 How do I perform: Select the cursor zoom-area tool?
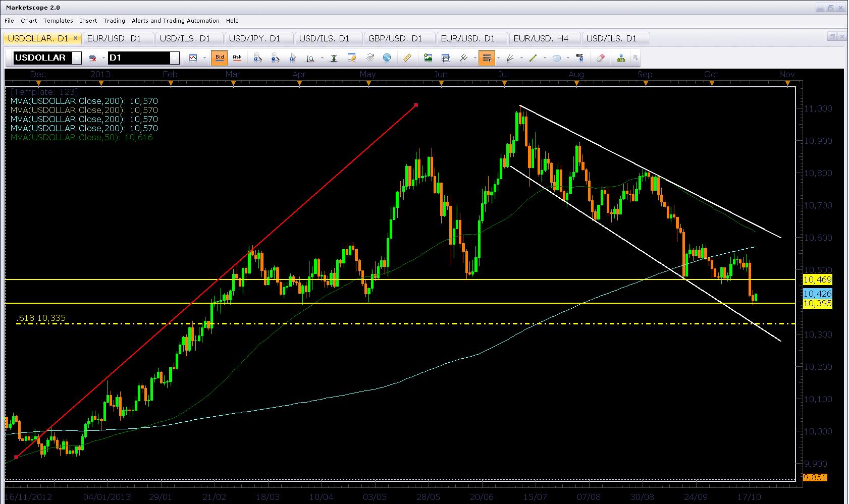click(293, 58)
